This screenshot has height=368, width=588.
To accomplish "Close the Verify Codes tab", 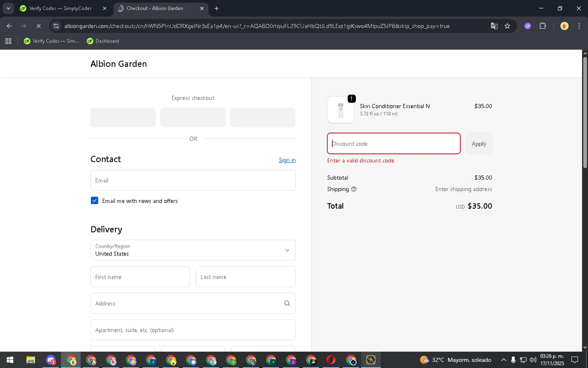I will click(x=105, y=8).
